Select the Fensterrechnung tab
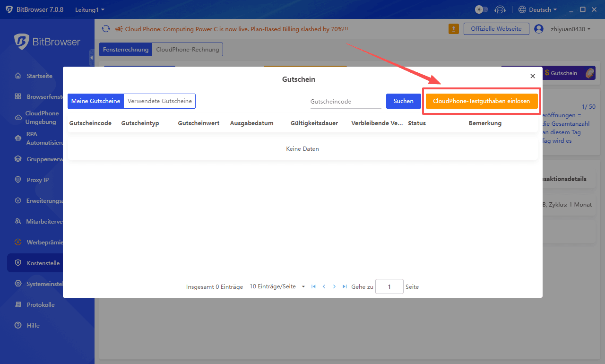Viewport: 605px width, 364px height. tap(125, 49)
